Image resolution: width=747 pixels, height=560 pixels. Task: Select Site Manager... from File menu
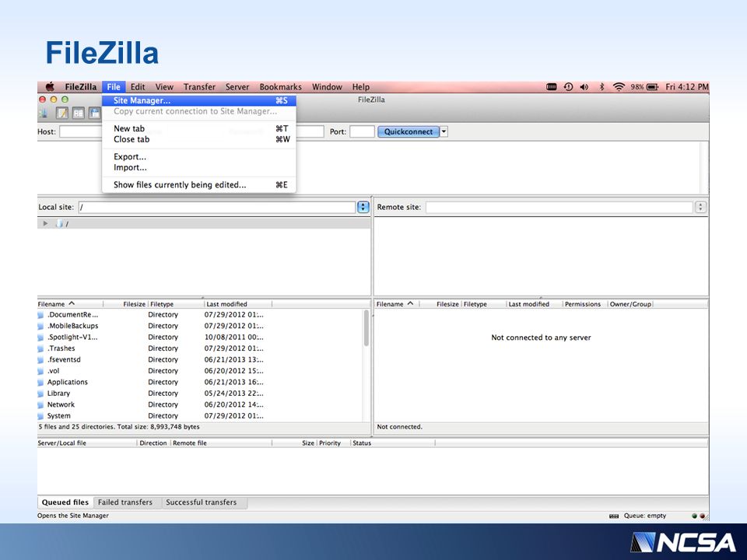click(x=199, y=100)
